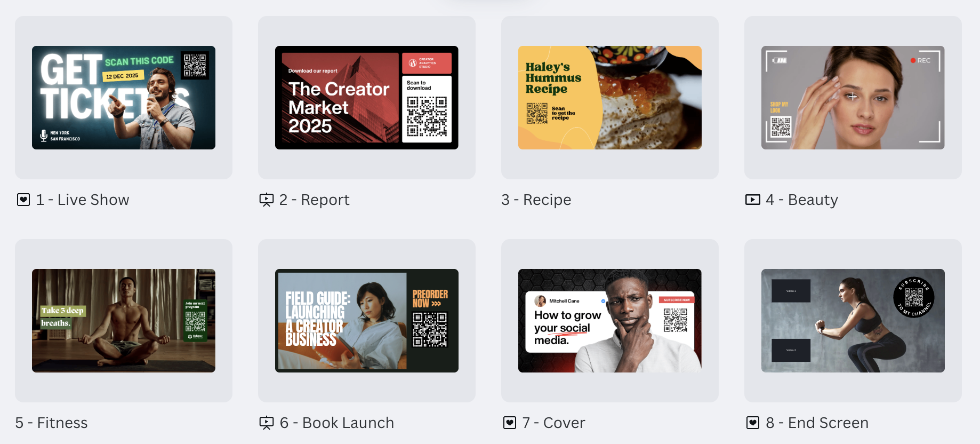980x444 pixels.
Task: Open the Live Show design thumbnail
Action: pyautogui.click(x=124, y=98)
